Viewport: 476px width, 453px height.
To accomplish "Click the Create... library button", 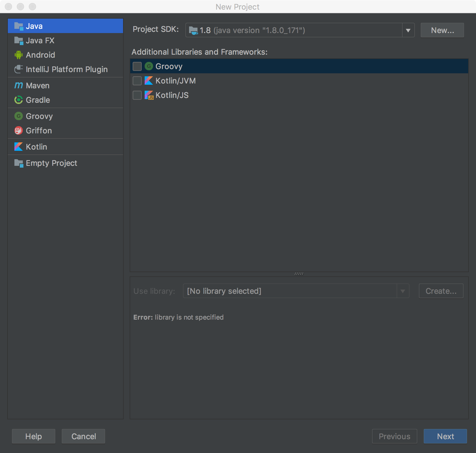I will click(441, 291).
